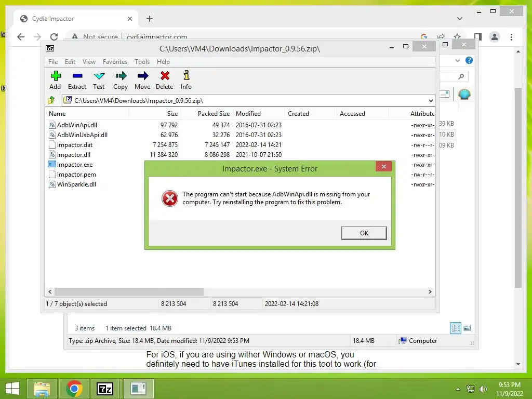Open File Explorer from the taskbar
This screenshot has height=399, width=532.
click(42, 389)
